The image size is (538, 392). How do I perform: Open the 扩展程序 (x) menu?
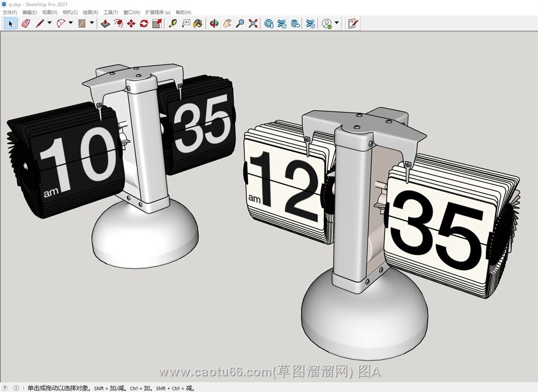click(158, 12)
